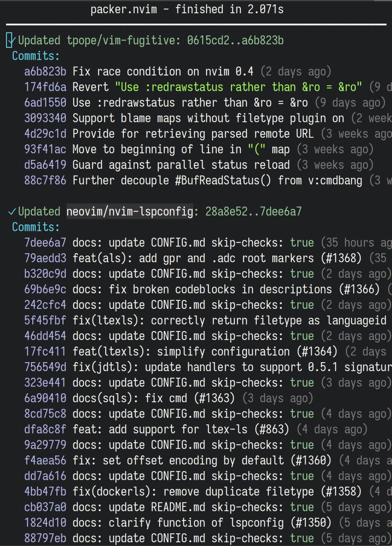Click message 'feat(ltexls): simplify configuration (#1364)'
Screen dimensions: 392x546
tap(205, 351)
